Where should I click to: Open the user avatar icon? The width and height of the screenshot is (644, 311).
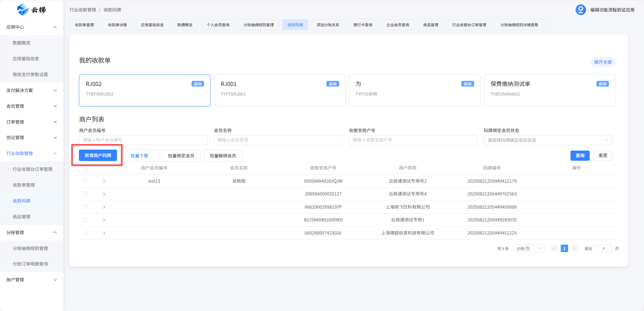[x=580, y=10]
